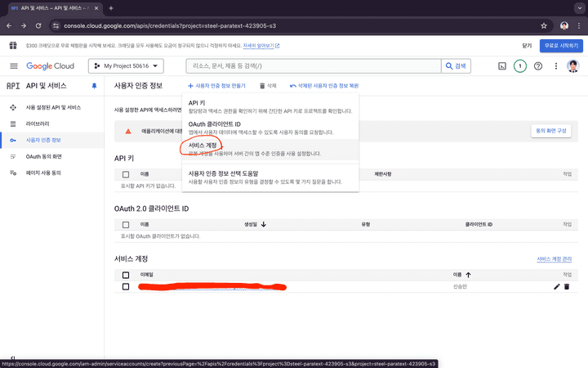Edit the service account with pencil icon
Screen dimensions: 588x368
pyautogui.click(x=557, y=287)
